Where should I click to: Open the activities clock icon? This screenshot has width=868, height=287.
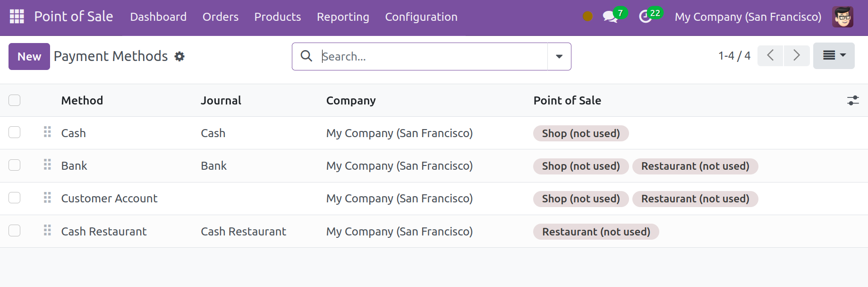645,17
